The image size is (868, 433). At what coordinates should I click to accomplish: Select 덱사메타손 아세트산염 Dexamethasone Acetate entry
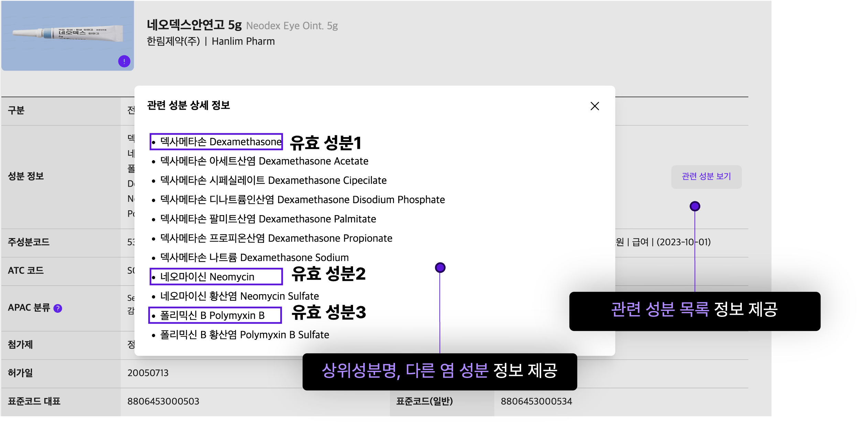[264, 161]
